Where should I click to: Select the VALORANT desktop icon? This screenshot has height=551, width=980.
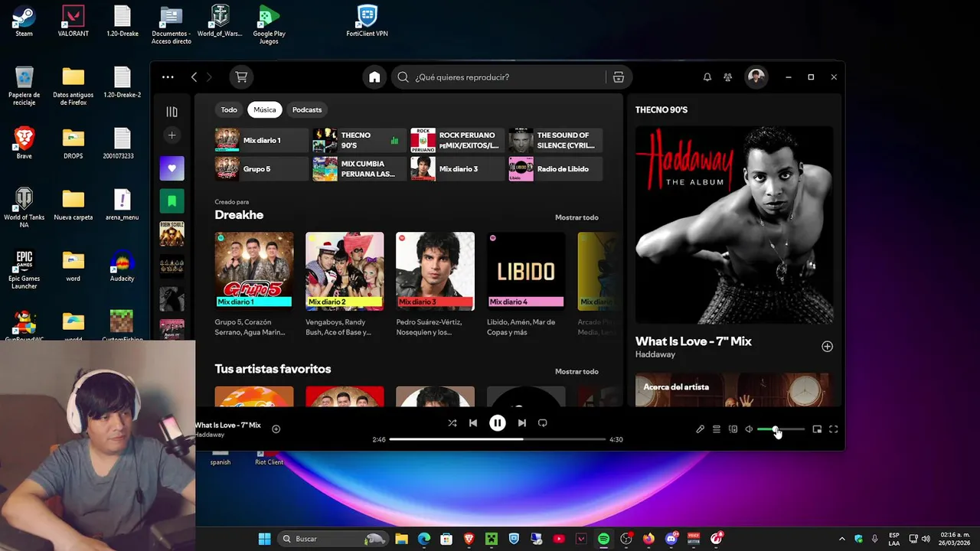coord(73,21)
